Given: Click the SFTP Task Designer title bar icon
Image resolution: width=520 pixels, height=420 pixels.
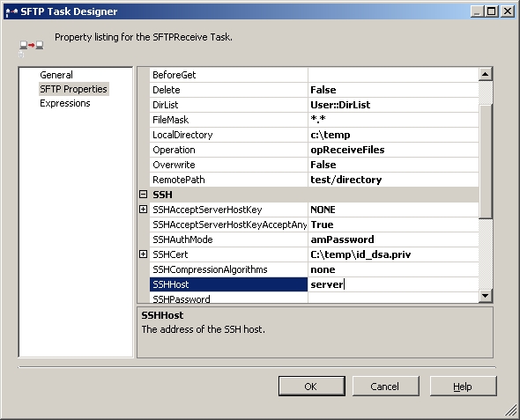Looking at the screenshot, I should pos(11,12).
